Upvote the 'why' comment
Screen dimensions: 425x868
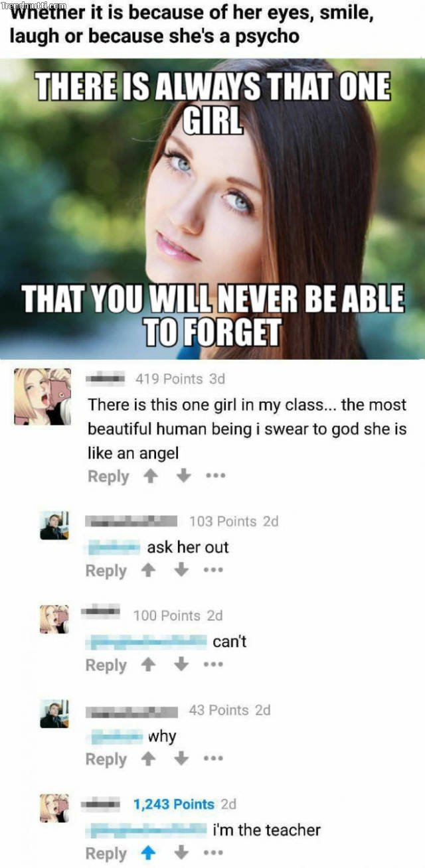click(149, 759)
